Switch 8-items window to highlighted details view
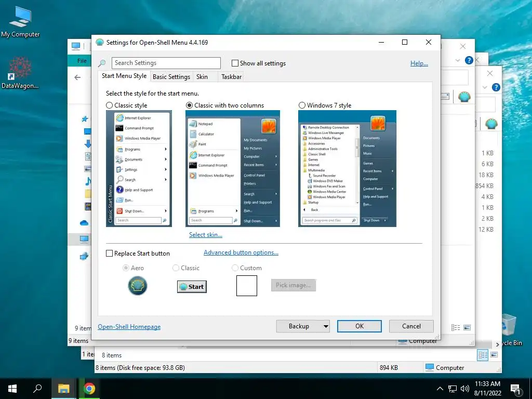Screen dimensions: 532x399 pos(483,355)
